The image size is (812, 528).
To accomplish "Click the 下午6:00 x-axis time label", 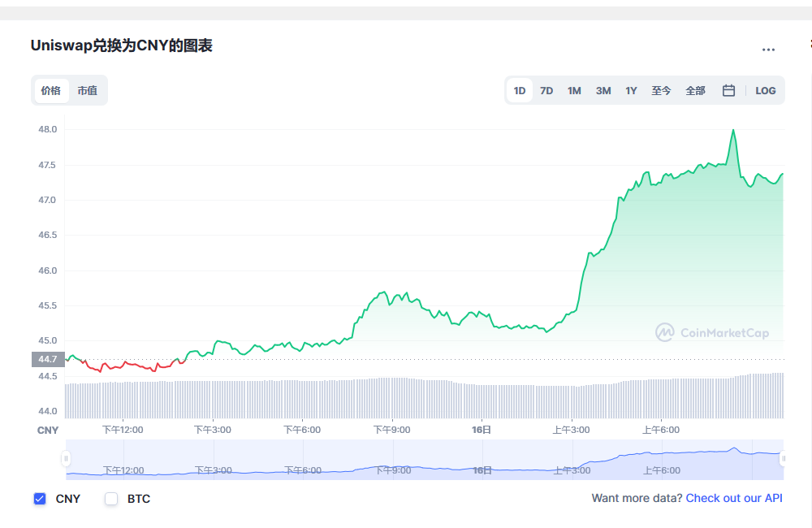I will tap(302, 430).
